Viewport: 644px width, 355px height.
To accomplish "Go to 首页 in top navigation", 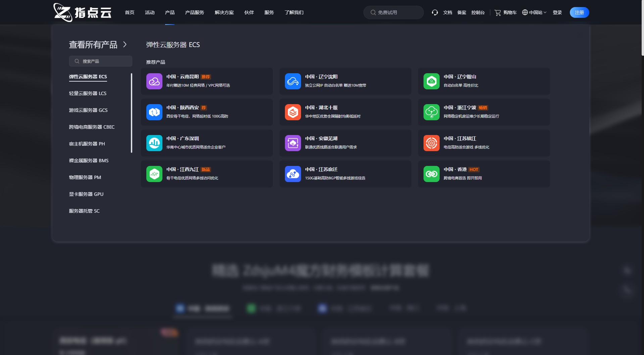I will [x=130, y=12].
